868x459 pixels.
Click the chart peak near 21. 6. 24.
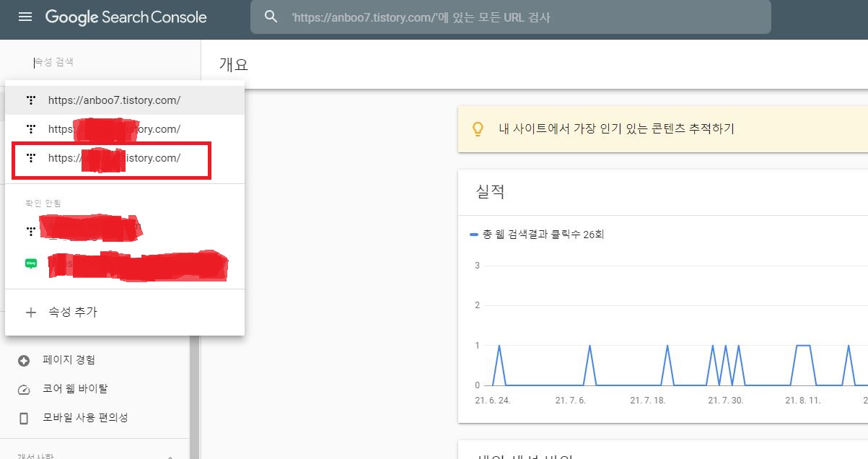[499, 346]
